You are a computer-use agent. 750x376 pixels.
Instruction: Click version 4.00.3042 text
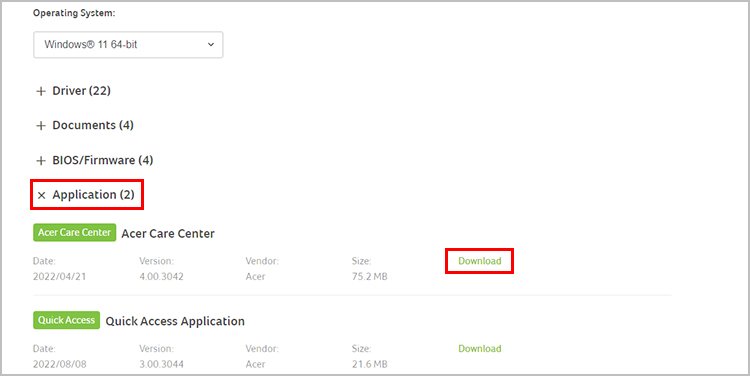click(x=161, y=276)
